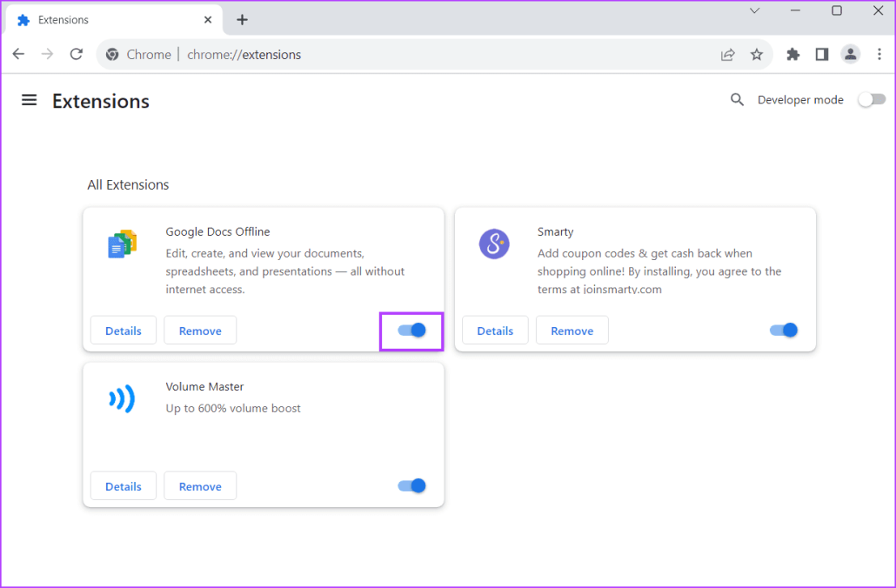Toggle Volume Master off
This screenshot has height=588, width=896.
click(x=411, y=485)
